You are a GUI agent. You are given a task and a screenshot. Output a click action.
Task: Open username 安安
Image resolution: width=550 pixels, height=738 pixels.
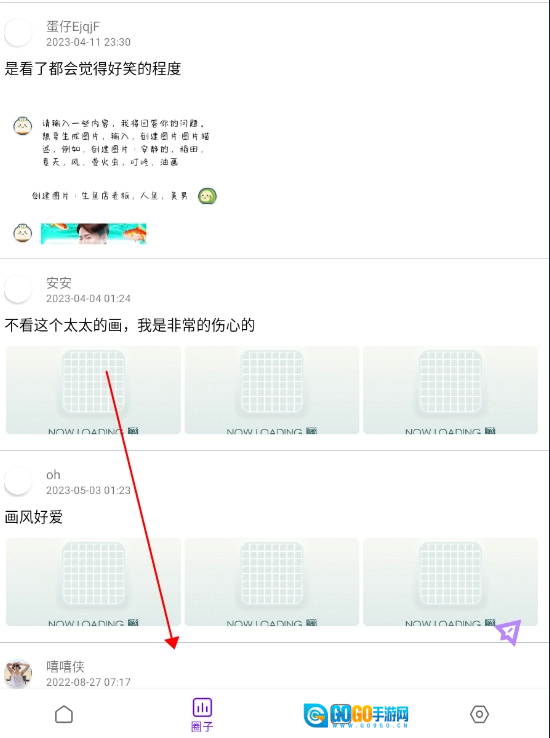point(59,283)
